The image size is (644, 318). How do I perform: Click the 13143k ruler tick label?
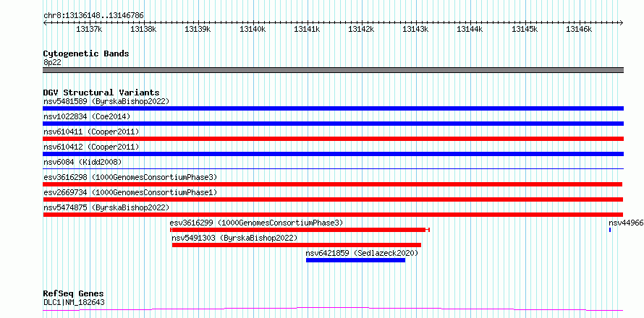(x=415, y=29)
